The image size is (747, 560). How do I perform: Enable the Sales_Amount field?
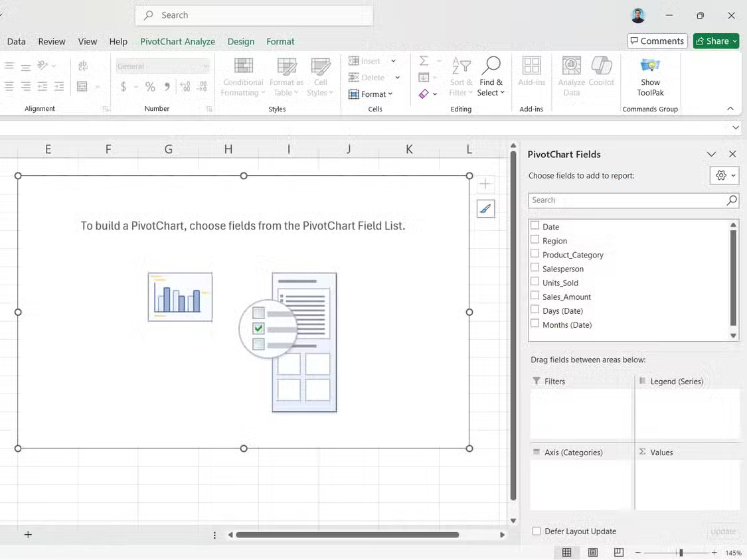pyautogui.click(x=535, y=296)
